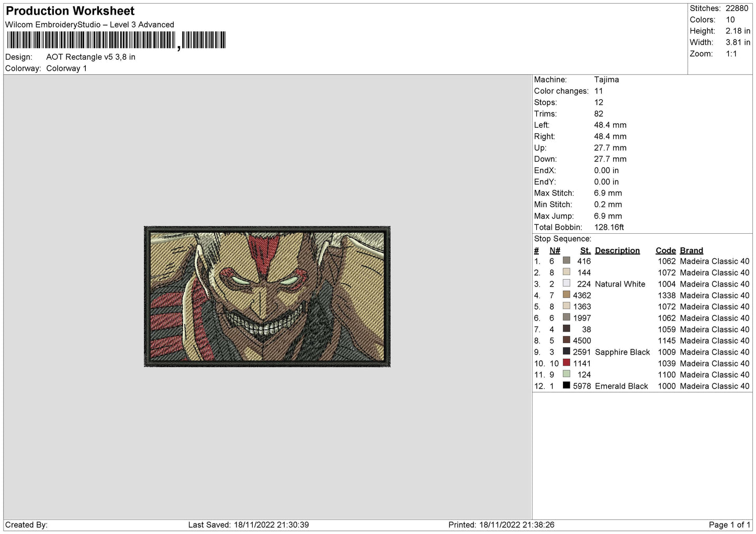This screenshot has height=534, width=756.
Task: Click the Min Stitch value '0.2 mm'
Action: coord(608,204)
